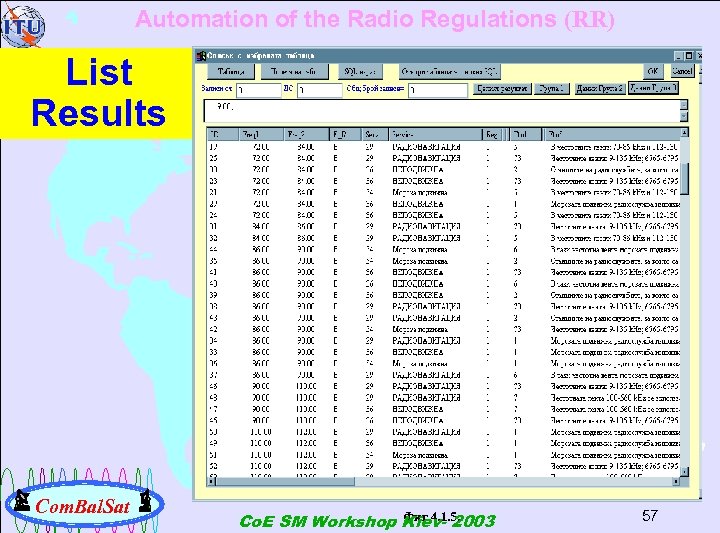This screenshot has height=533, width=720.
Task: Maximize the list results dialog window
Action: pyautogui.click(x=688, y=56)
